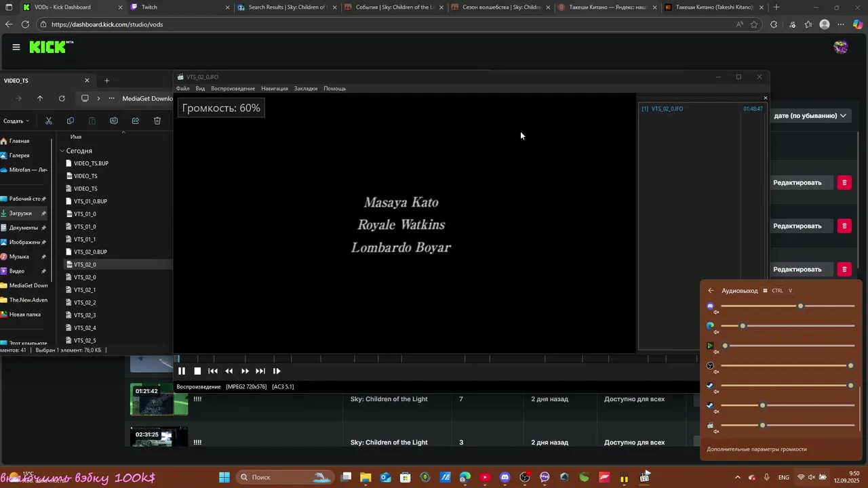This screenshot has width=868, height=488.
Task: Select the file VTS_01_1
Action: click(85, 239)
